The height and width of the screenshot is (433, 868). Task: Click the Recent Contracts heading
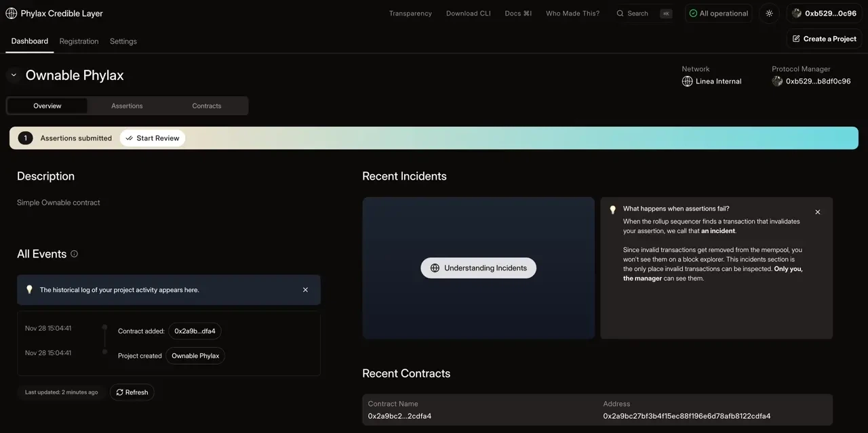click(406, 373)
